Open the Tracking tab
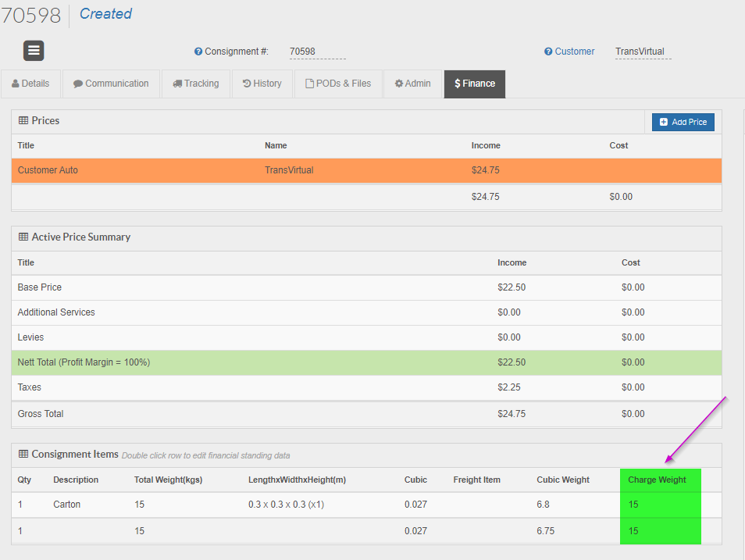Image resolution: width=745 pixels, height=560 pixels. click(x=196, y=84)
